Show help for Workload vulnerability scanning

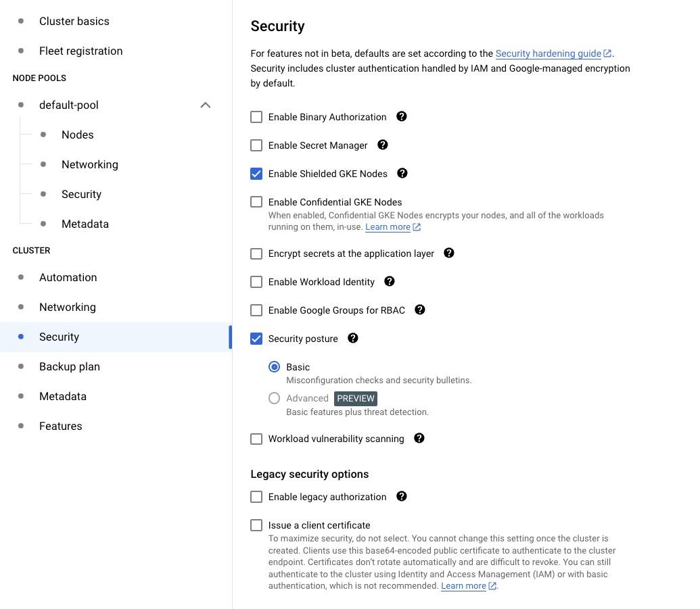[419, 438]
